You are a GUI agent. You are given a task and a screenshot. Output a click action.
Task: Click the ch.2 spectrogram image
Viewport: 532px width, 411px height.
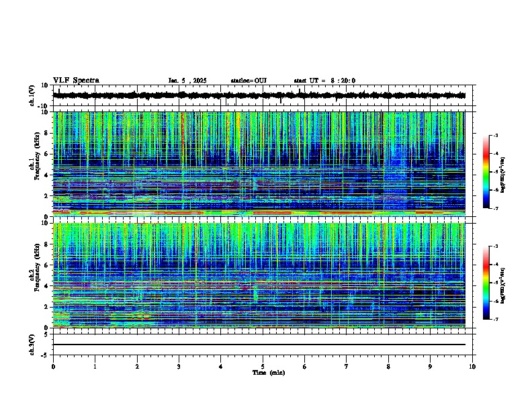coord(259,275)
